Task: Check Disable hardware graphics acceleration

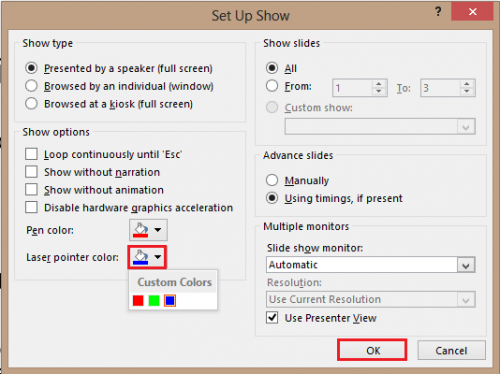Action: click(31, 207)
